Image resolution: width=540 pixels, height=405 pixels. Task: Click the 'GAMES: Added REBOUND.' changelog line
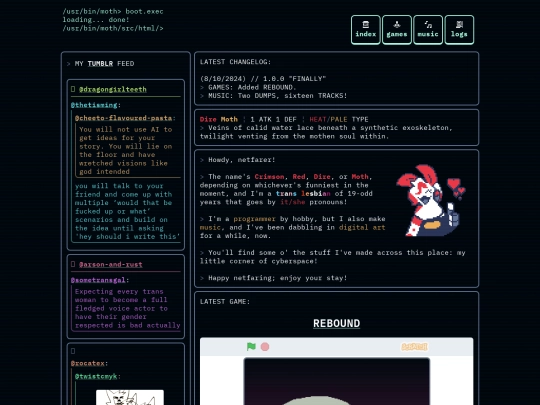tap(252, 87)
